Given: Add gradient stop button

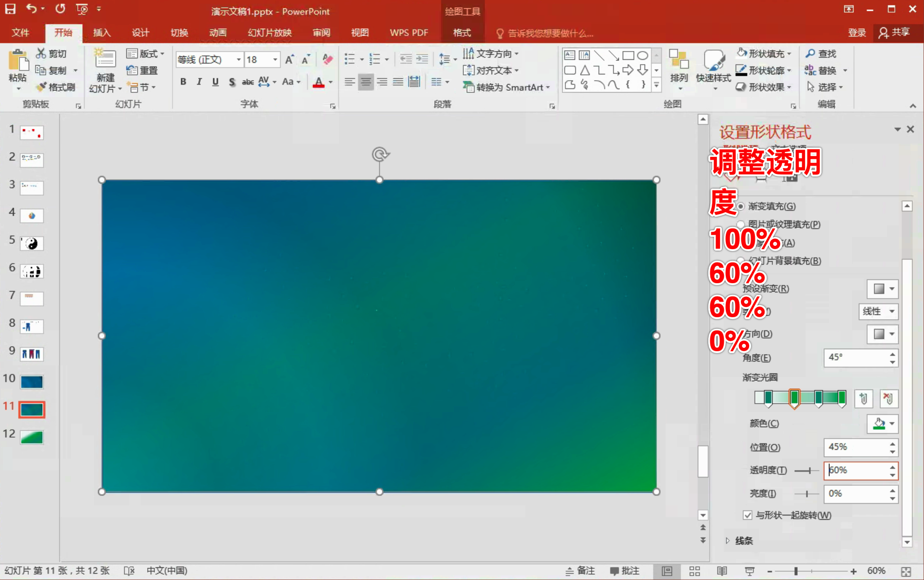Looking at the screenshot, I should [863, 398].
